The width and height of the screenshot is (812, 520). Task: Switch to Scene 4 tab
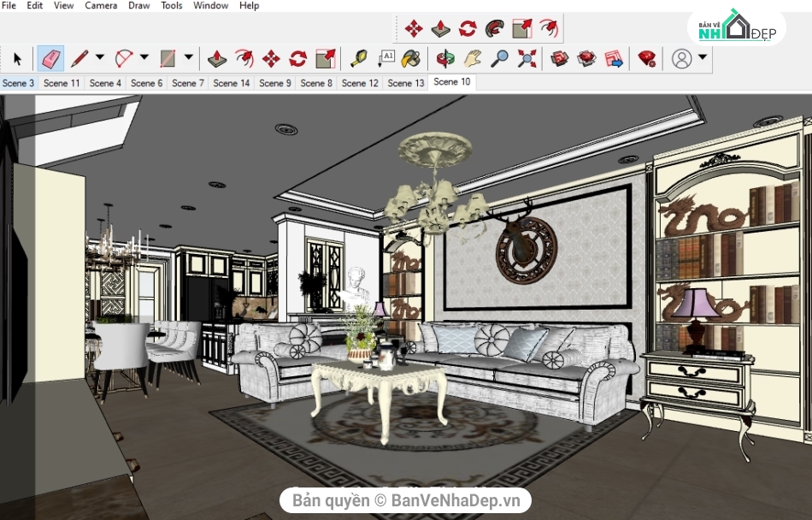(x=105, y=83)
